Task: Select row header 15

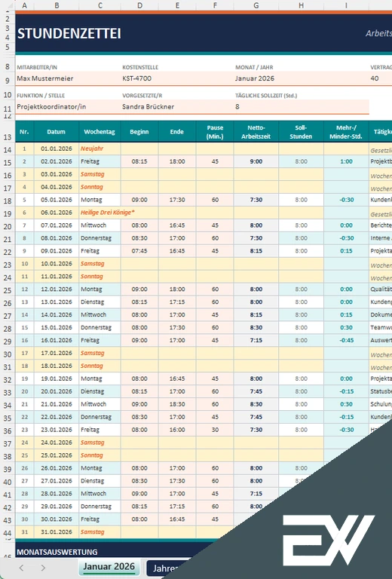Action: pyautogui.click(x=8, y=163)
